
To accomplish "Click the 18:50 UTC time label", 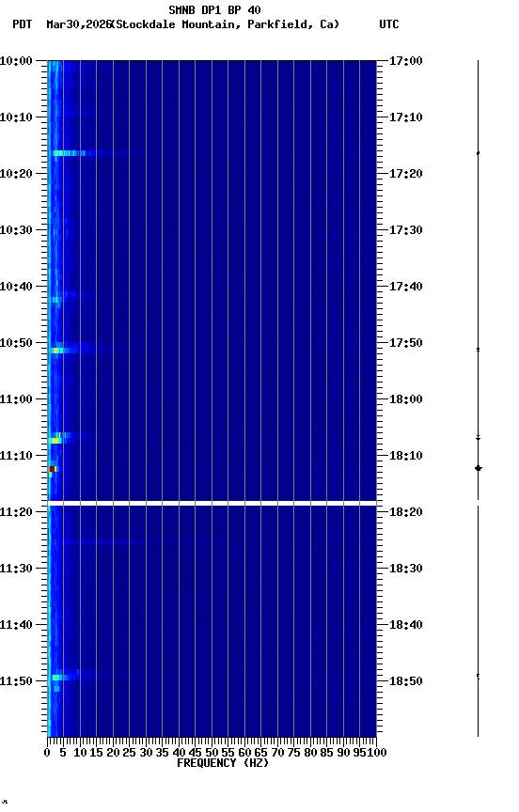I will coord(406,681).
